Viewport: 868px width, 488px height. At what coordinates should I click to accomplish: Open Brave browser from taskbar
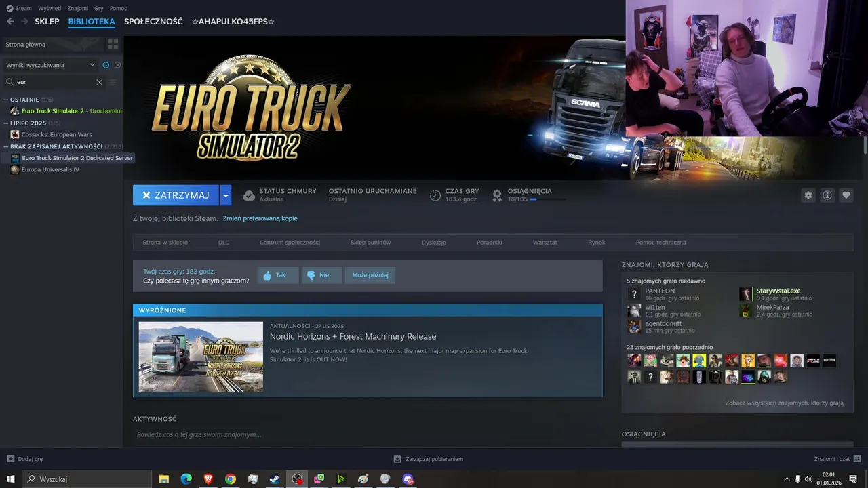coord(208,479)
